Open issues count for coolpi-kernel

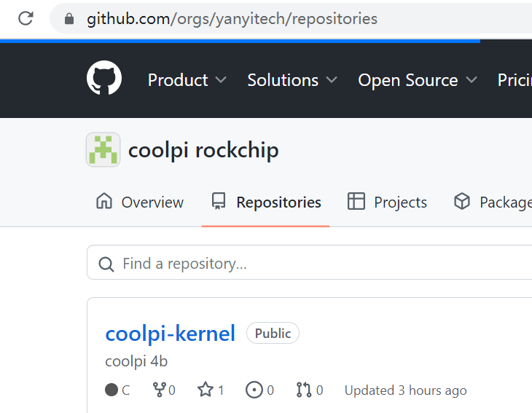click(260, 390)
